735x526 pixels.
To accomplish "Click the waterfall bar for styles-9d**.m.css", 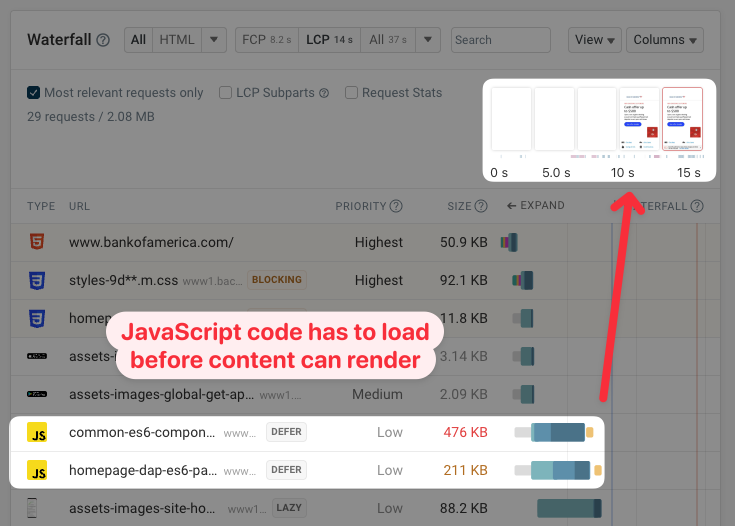I will 523,280.
